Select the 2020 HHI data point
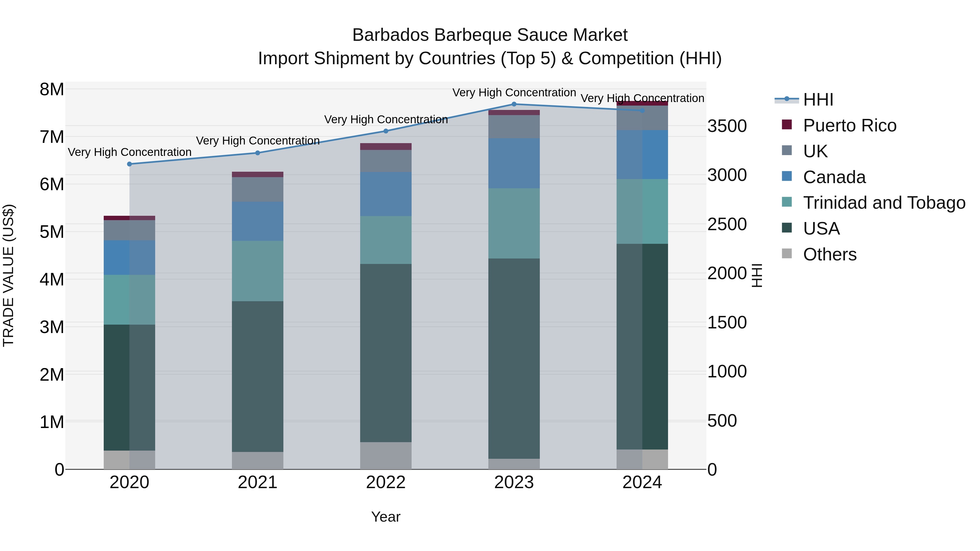The height and width of the screenshot is (551, 980). click(129, 164)
